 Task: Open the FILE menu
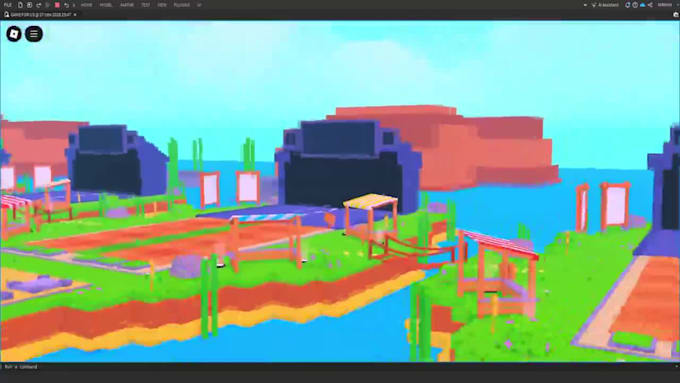8,5
